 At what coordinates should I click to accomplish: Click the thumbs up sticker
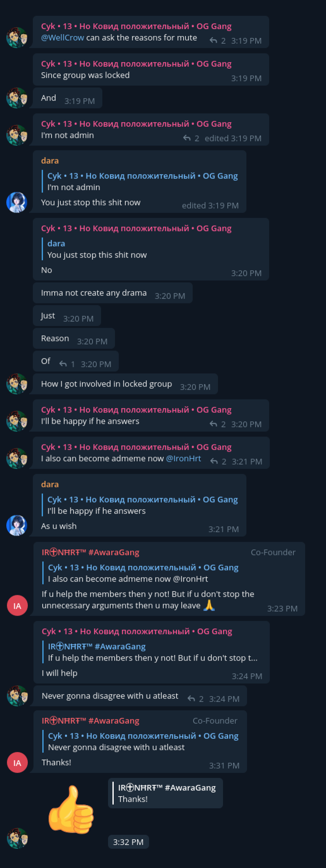(71, 810)
